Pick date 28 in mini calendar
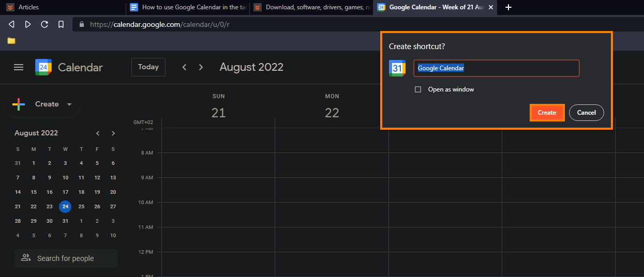 coord(18,221)
